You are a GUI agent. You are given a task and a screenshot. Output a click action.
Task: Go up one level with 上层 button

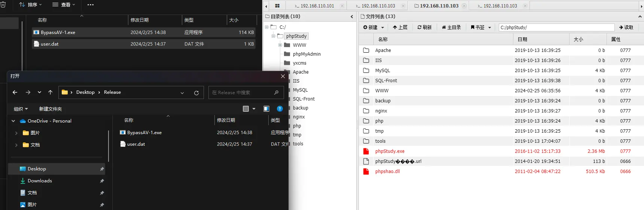point(400,27)
